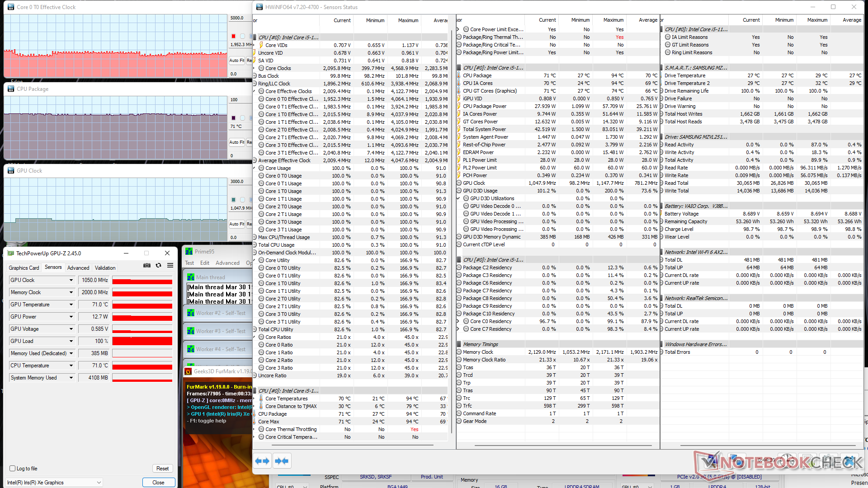This screenshot has height=488, width=868.
Task: Click the teal color swatch in the GPU Clock graph
Action: coord(233,200)
